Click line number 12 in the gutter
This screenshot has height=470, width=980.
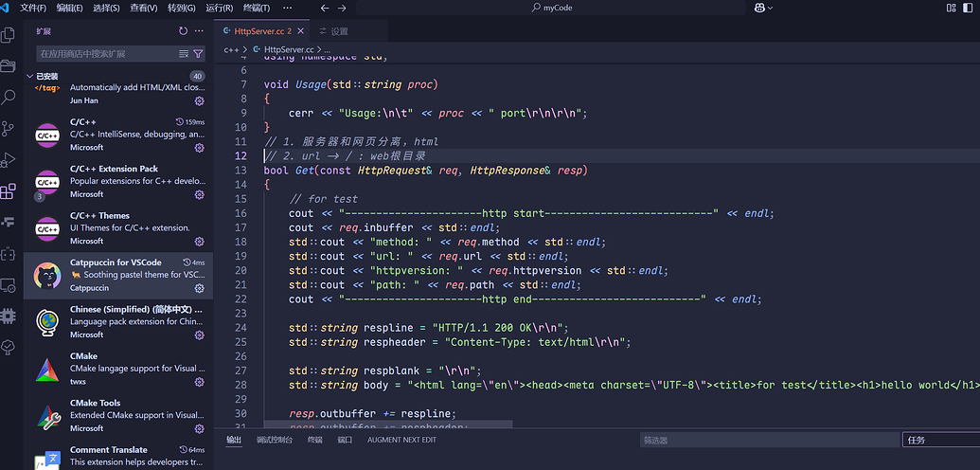pos(242,155)
